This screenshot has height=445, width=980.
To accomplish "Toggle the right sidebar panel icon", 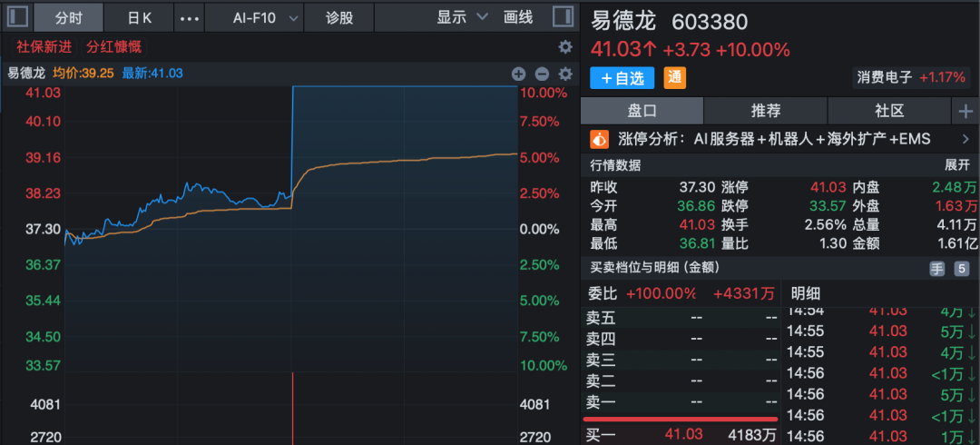I will pyautogui.click(x=563, y=17).
